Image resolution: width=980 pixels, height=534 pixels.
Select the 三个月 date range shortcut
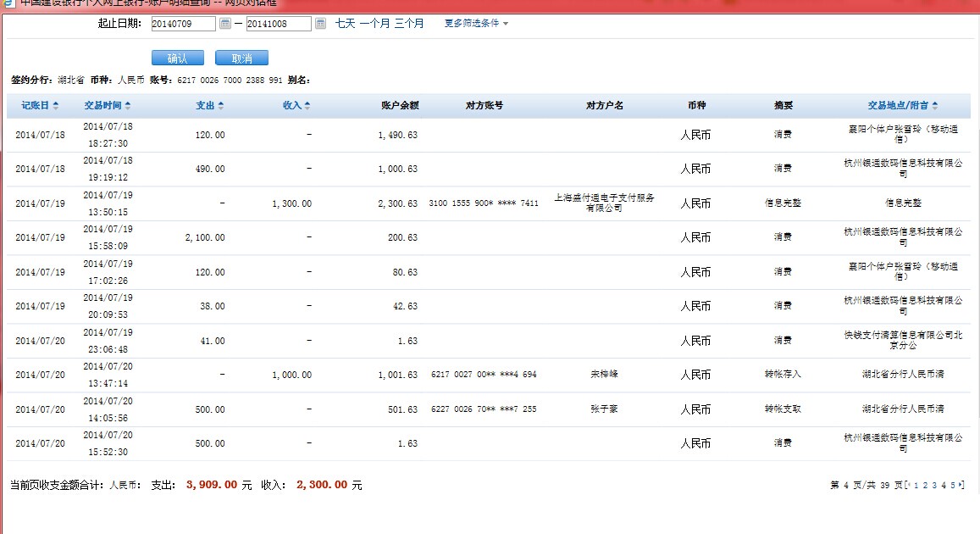click(409, 24)
